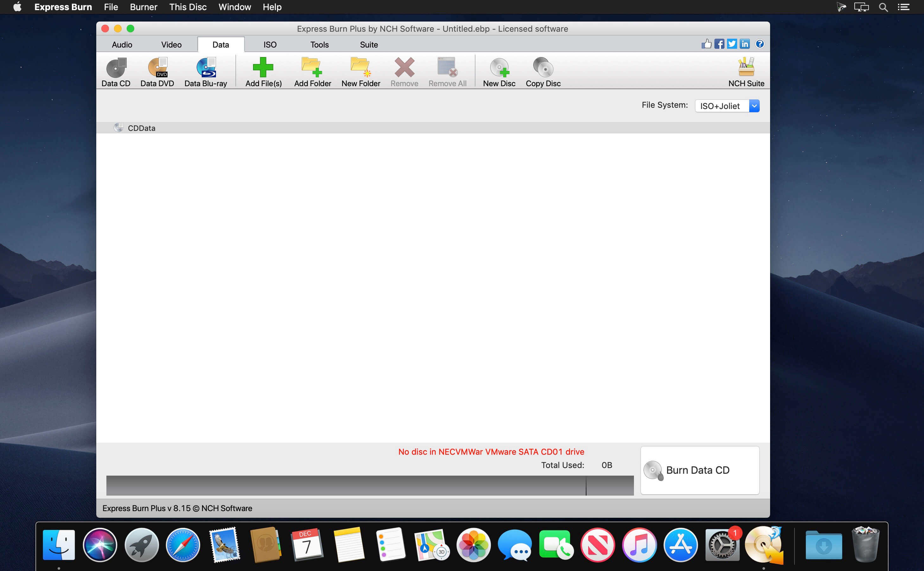This screenshot has width=924, height=571.
Task: Open Contacts book in dock
Action: click(266, 545)
